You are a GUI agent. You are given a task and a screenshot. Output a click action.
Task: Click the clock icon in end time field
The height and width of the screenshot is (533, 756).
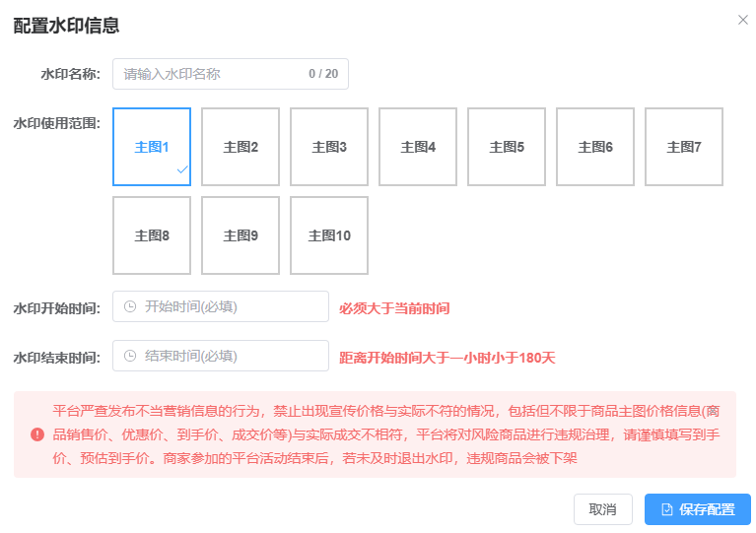coord(130,357)
